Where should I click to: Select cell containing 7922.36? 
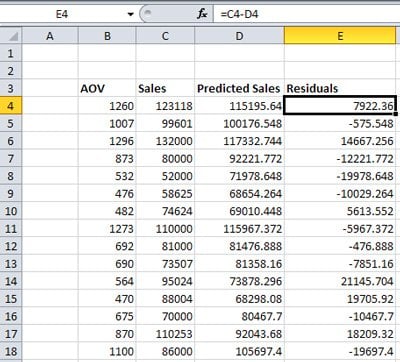pos(340,106)
